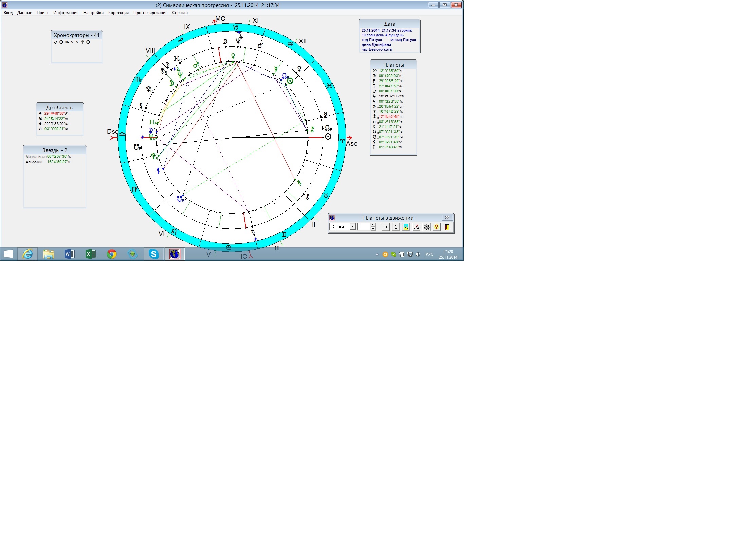Click the exit door icon
The image size is (747, 560).
pos(447,227)
